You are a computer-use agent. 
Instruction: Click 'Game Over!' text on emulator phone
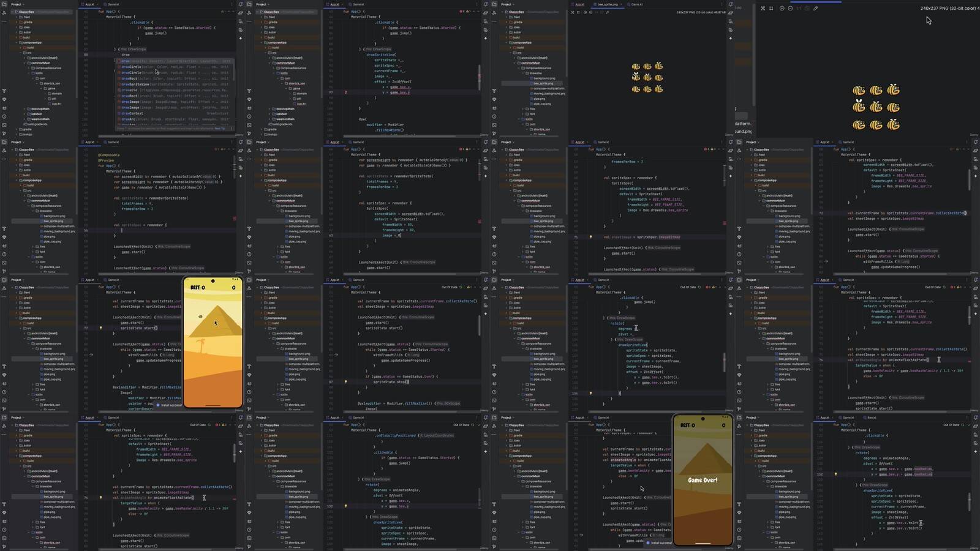point(703,480)
